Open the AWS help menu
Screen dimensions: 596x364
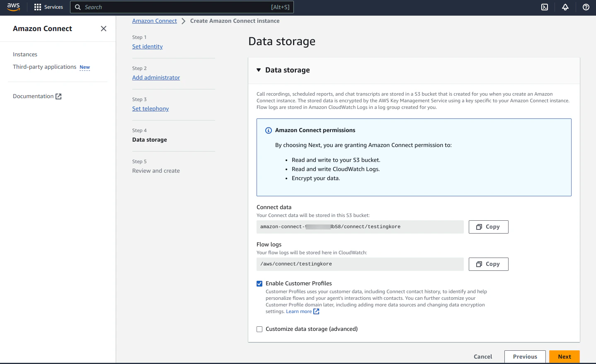pos(586,7)
